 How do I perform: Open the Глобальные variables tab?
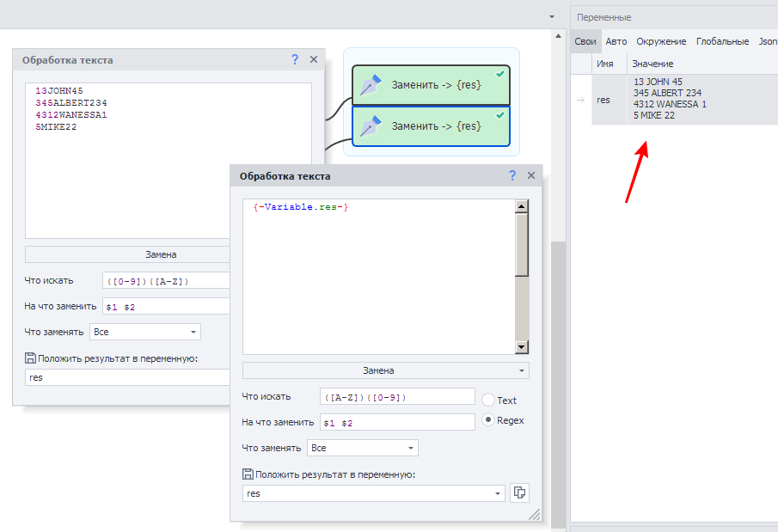[722, 41]
